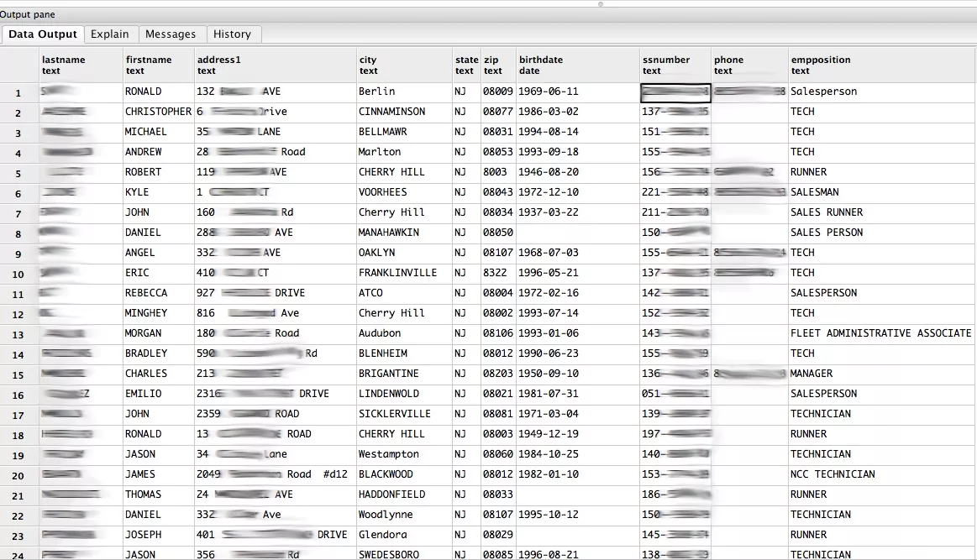Click the Berlin city cell
977x560 pixels.
click(x=404, y=92)
